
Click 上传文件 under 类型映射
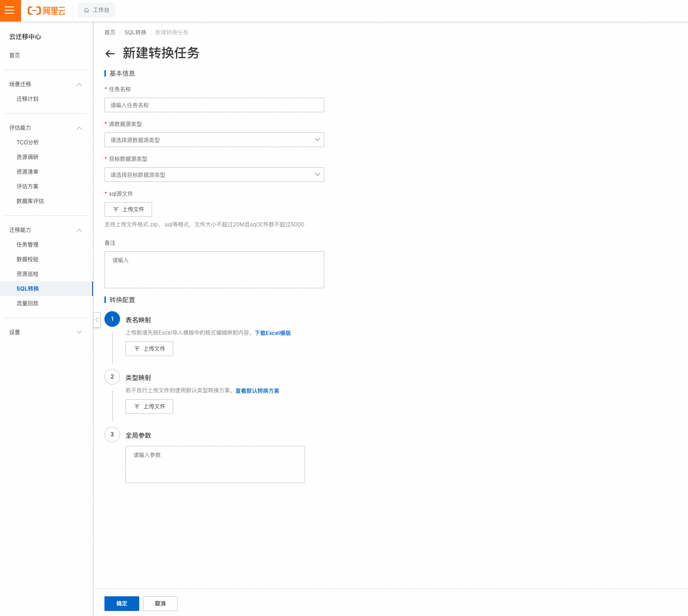pos(149,407)
